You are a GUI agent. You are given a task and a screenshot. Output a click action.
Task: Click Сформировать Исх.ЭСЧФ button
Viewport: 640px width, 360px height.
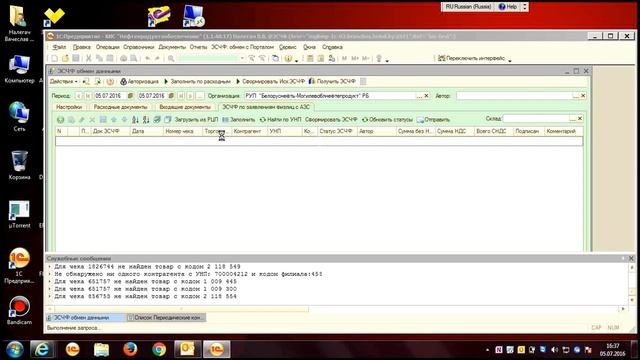tap(270, 82)
